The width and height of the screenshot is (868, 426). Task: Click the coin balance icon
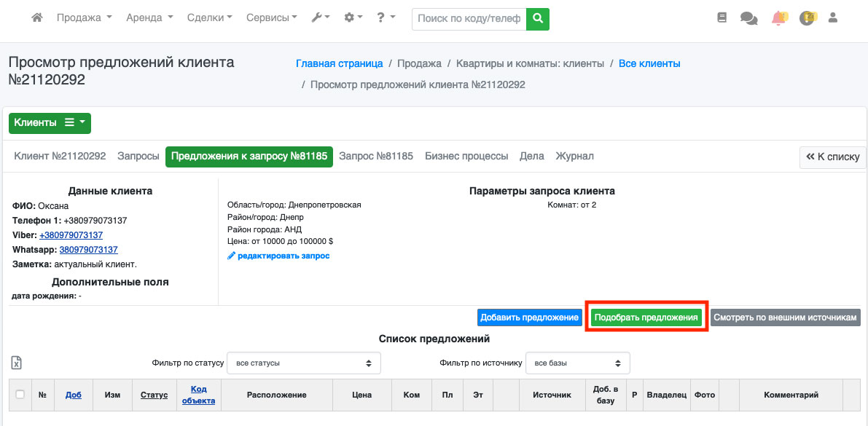coord(807,18)
